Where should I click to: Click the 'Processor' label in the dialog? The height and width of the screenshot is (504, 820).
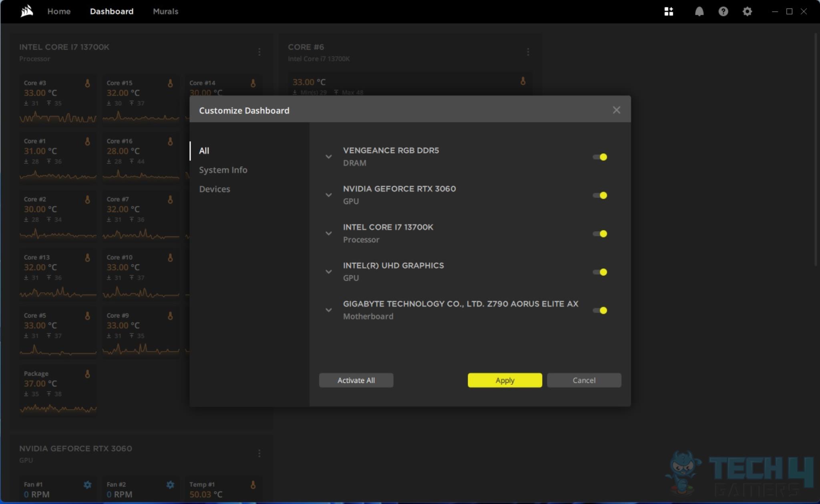(361, 240)
